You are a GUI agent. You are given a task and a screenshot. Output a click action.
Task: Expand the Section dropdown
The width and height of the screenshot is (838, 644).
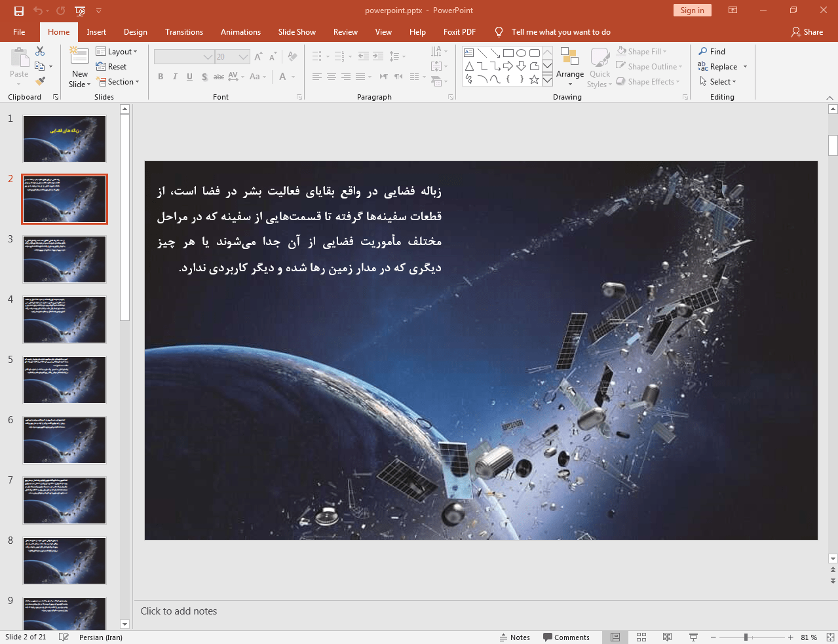(119, 82)
